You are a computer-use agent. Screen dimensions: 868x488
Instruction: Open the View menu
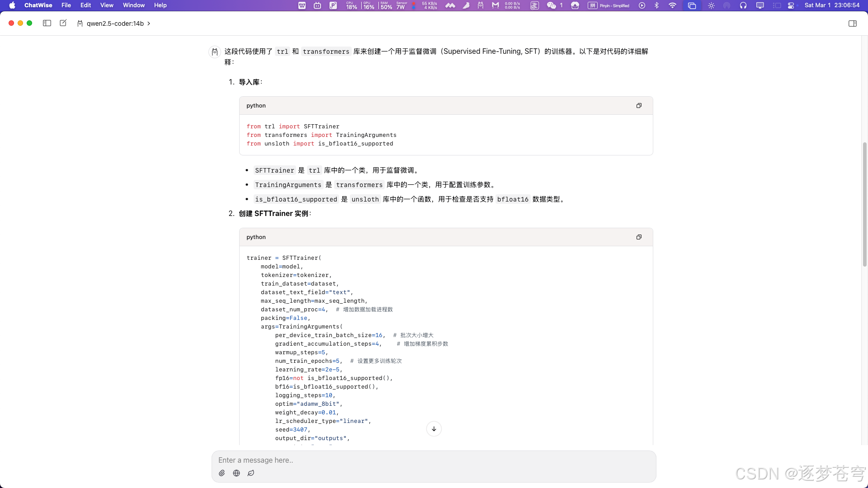(107, 5)
